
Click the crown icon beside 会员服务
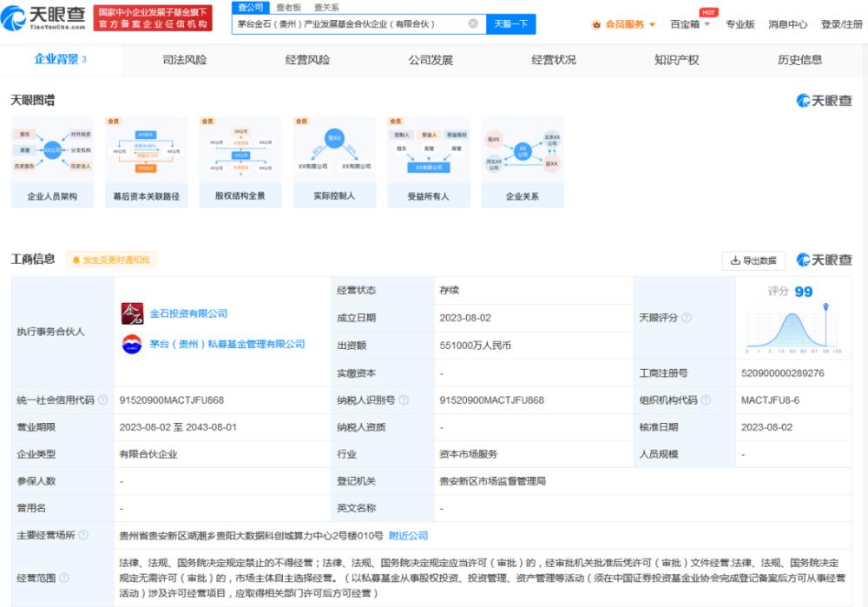point(596,24)
